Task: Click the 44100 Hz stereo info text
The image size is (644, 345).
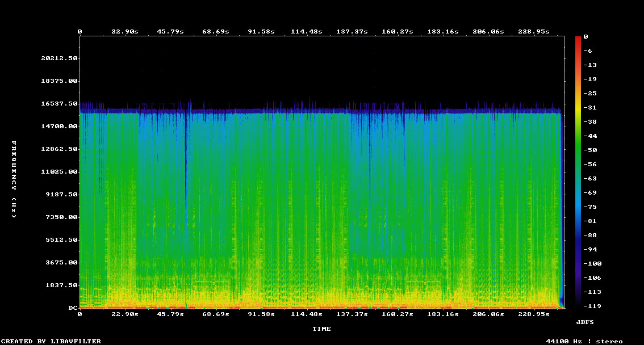Action: click(584, 341)
